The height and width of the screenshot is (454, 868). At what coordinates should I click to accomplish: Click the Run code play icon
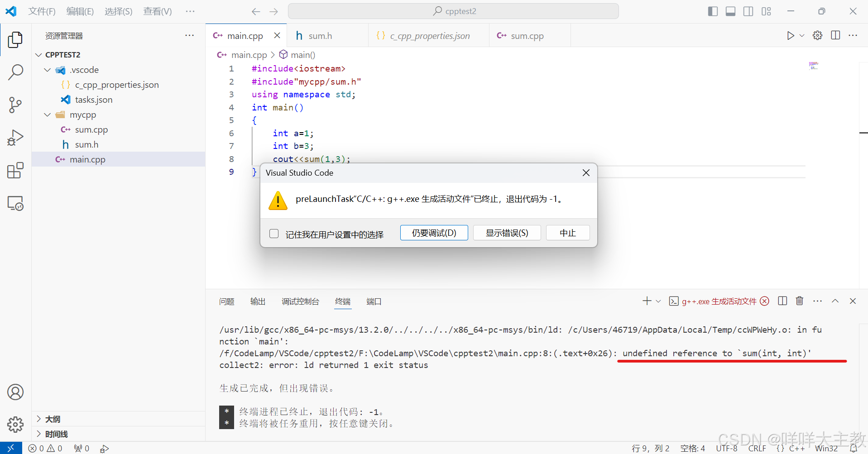(790, 36)
